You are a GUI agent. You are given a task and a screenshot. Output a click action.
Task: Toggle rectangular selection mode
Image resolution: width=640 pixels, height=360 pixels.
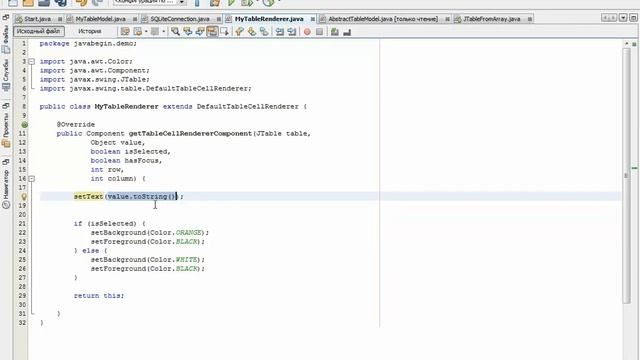pyautogui.click(x=224, y=31)
